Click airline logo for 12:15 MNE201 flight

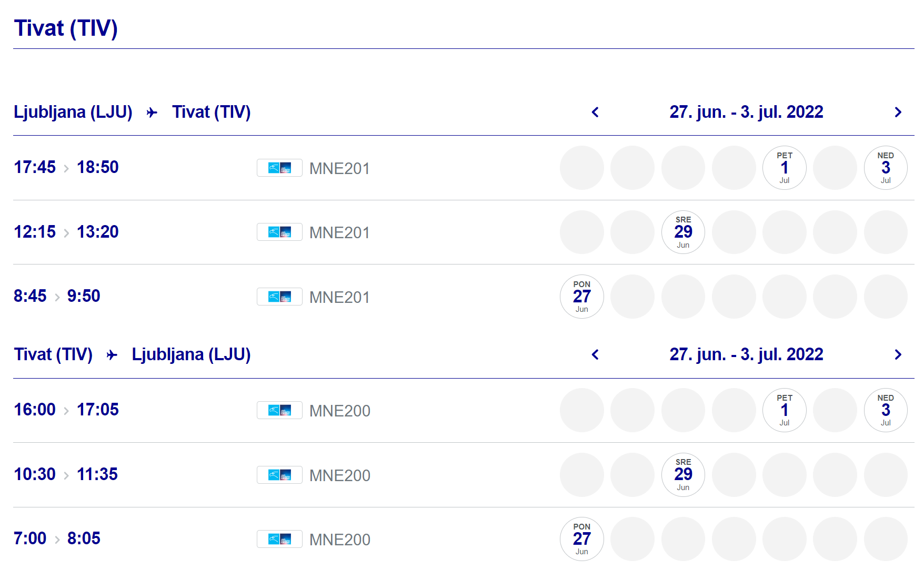[x=279, y=232]
